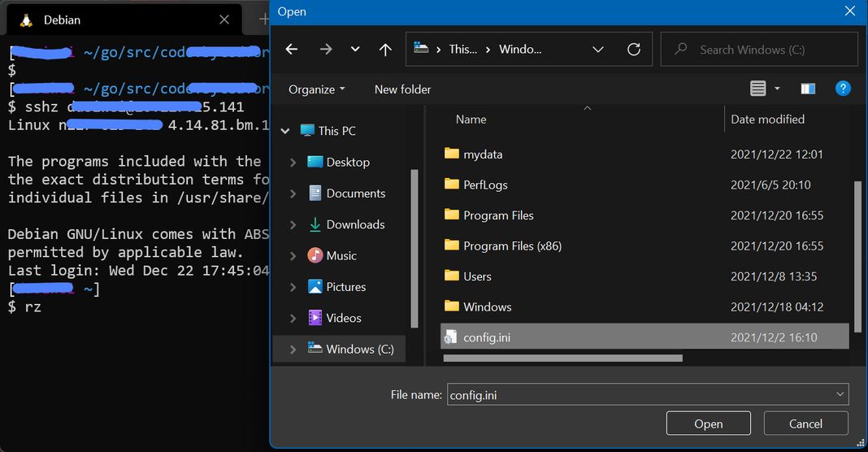The image size is (868, 452).
Task: Go up one folder level
Action: coord(385,50)
